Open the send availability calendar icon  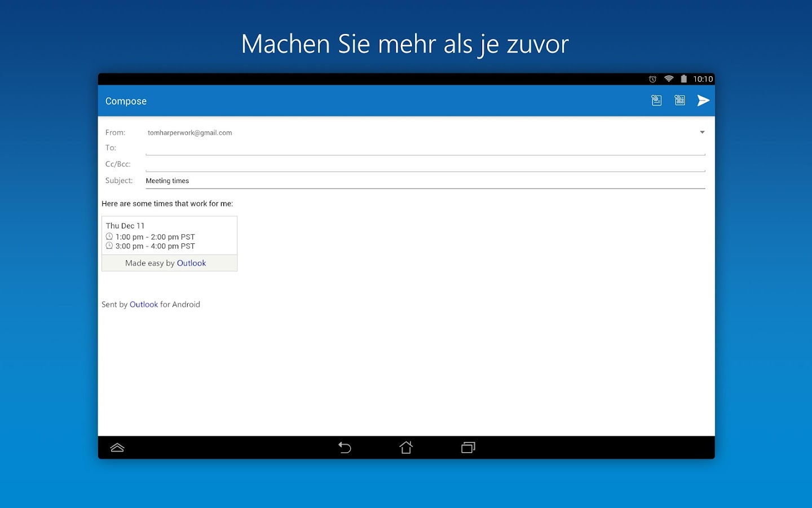679,100
